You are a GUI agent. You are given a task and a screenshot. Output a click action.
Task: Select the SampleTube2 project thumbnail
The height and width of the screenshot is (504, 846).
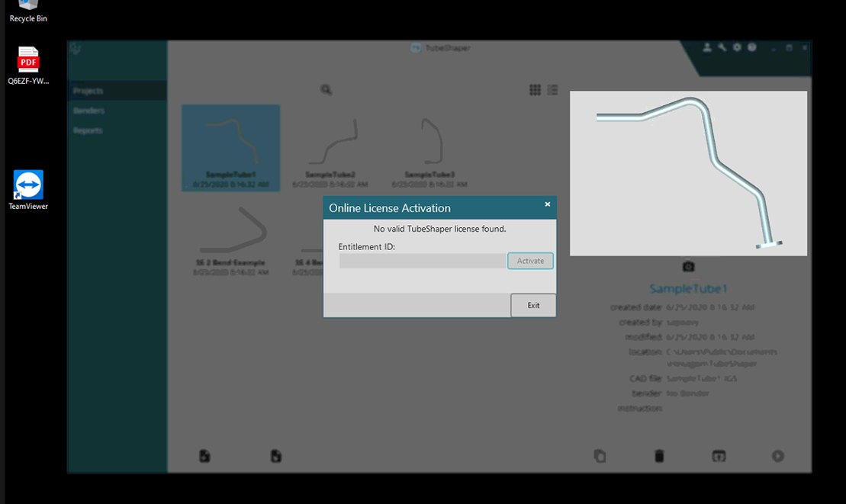(x=330, y=148)
